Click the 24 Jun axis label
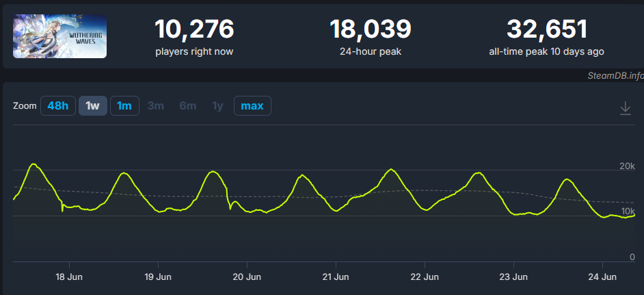The width and height of the screenshot is (644, 295). tap(602, 277)
